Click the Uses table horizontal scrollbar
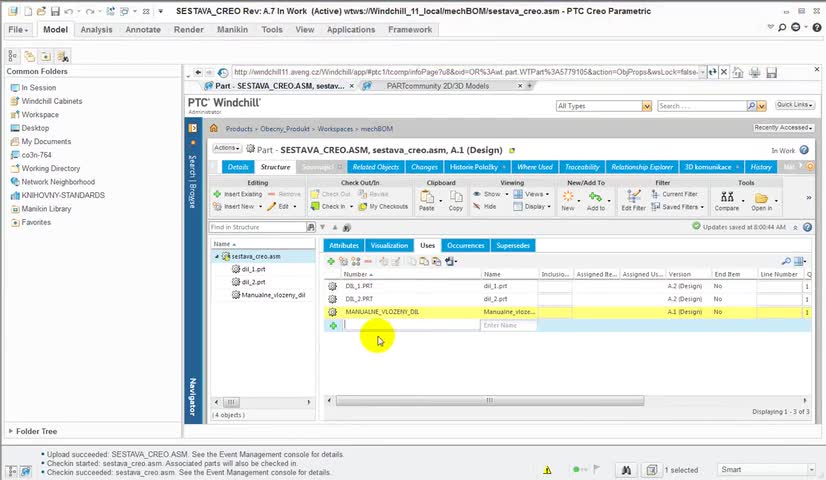826x480 pixels. pos(490,401)
